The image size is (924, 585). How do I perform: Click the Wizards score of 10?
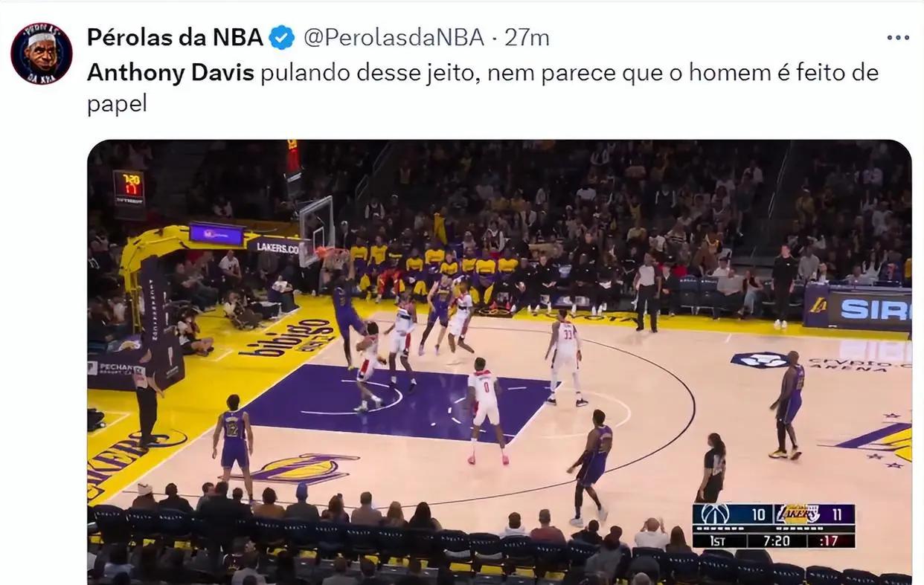(x=757, y=514)
